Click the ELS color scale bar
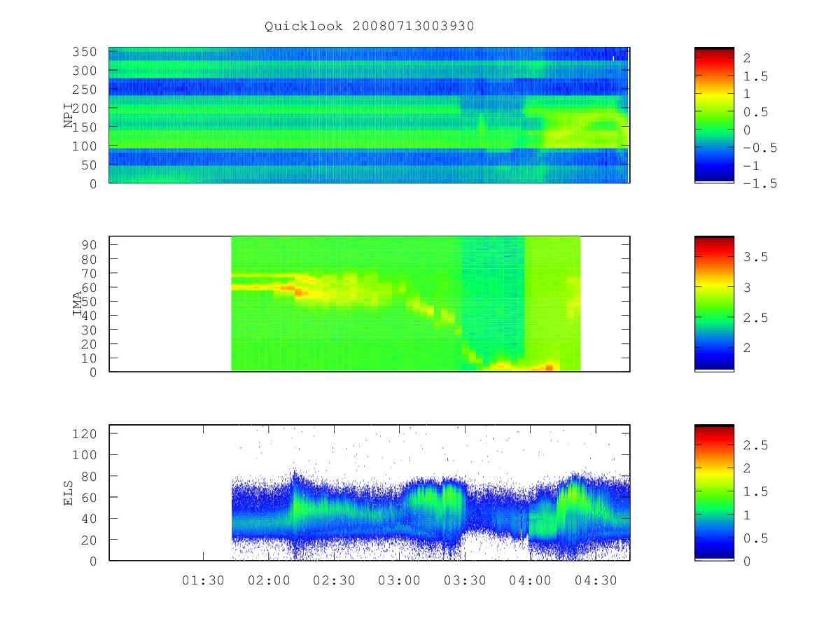Screen dimensions: 840x630 point(714,493)
